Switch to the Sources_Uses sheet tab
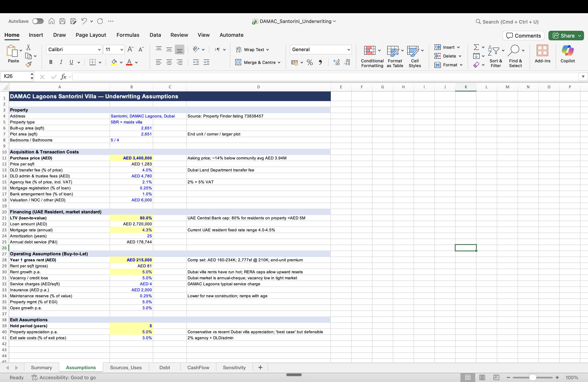Image resolution: width=588 pixels, height=382 pixels. (126, 367)
